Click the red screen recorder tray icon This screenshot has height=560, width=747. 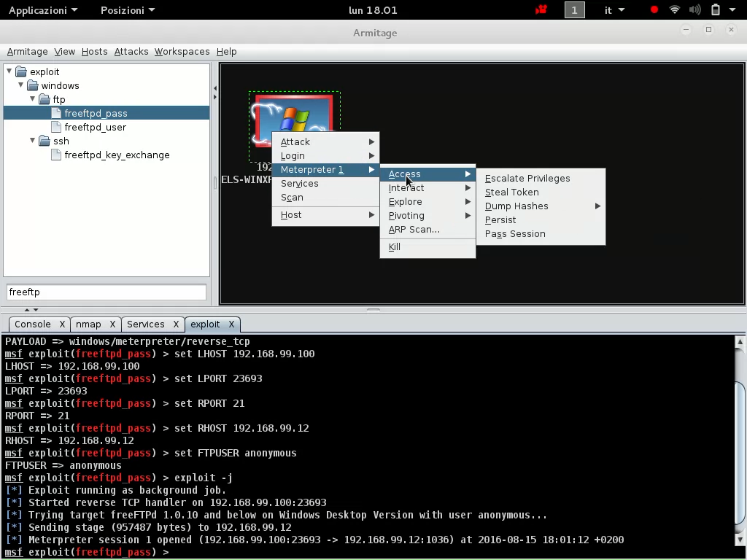541,10
